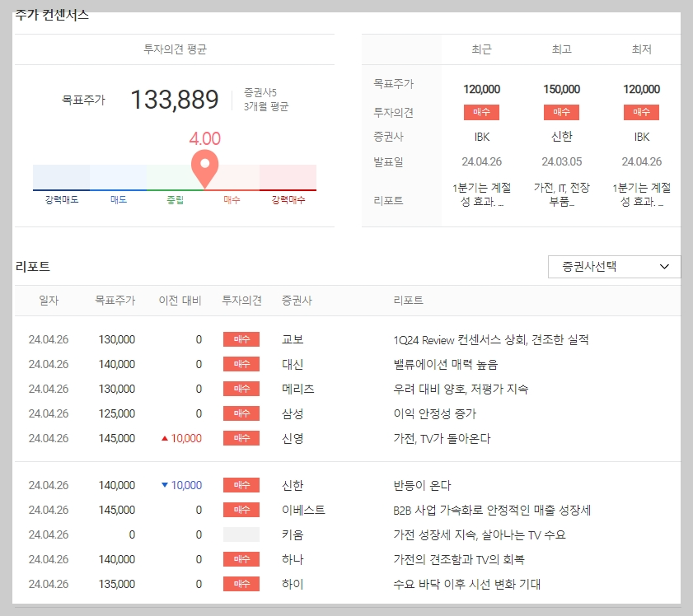Image resolution: width=693 pixels, height=616 pixels.
Task: Click the 이베스트 brokerage name
Action: click(303, 510)
